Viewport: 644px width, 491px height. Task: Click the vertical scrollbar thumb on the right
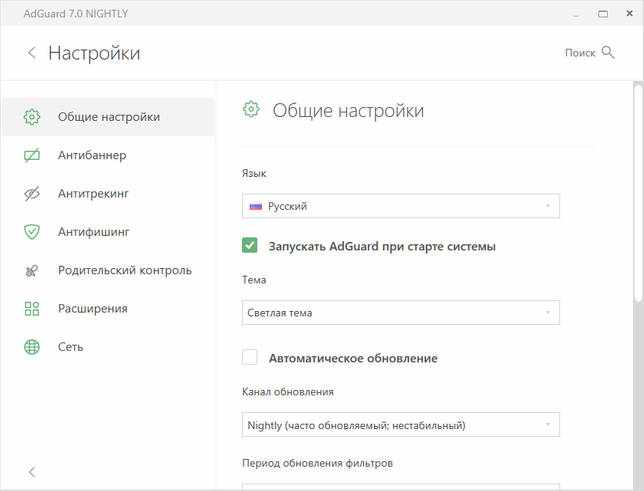click(x=638, y=192)
